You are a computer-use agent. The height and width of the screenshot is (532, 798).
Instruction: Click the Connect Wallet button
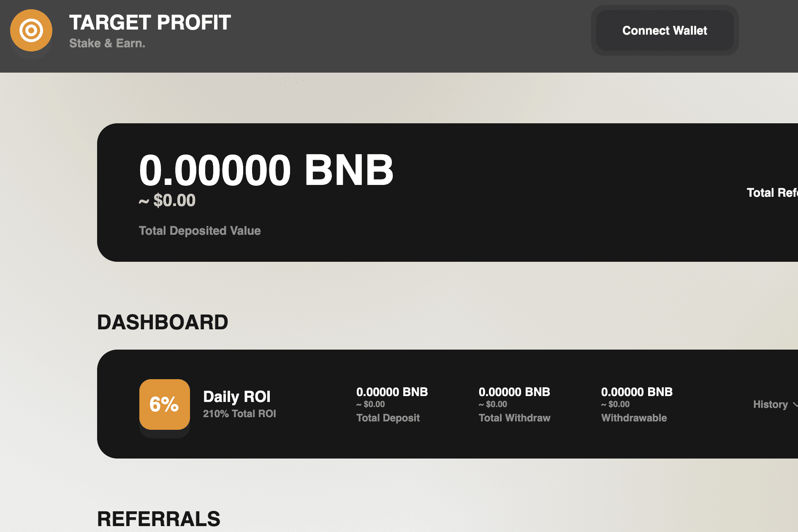(x=664, y=30)
